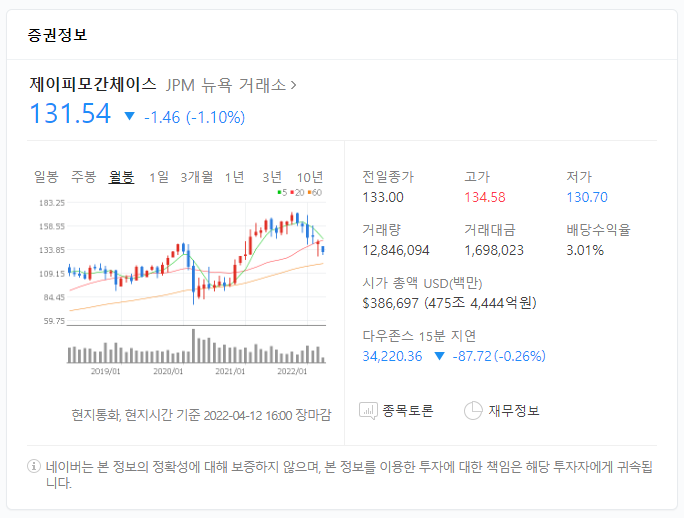
Task: Open the 재무정보 pie chart icon
Action: 473,411
